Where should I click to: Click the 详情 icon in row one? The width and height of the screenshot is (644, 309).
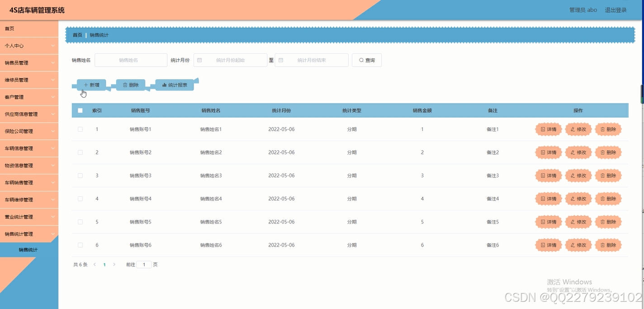click(x=542, y=129)
